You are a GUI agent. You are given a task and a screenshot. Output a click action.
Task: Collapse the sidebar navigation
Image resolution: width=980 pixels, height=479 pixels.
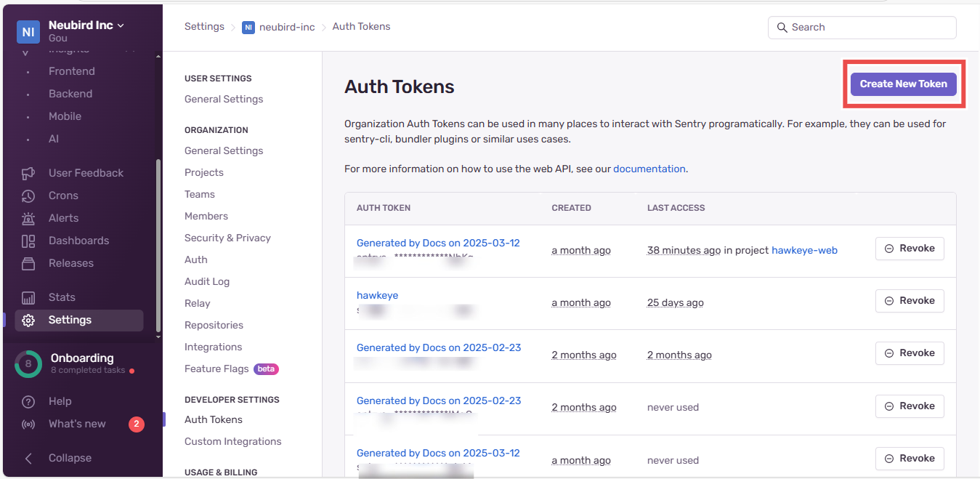(x=28, y=458)
